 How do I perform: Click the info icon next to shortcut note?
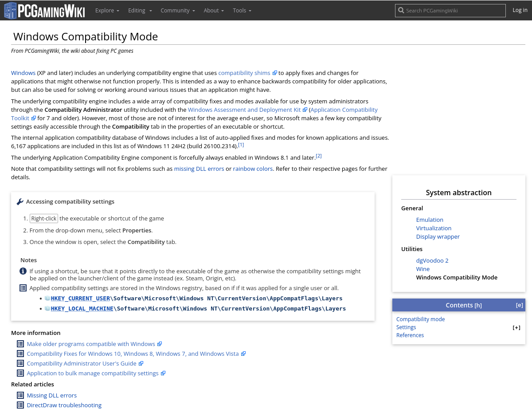tap(23, 271)
